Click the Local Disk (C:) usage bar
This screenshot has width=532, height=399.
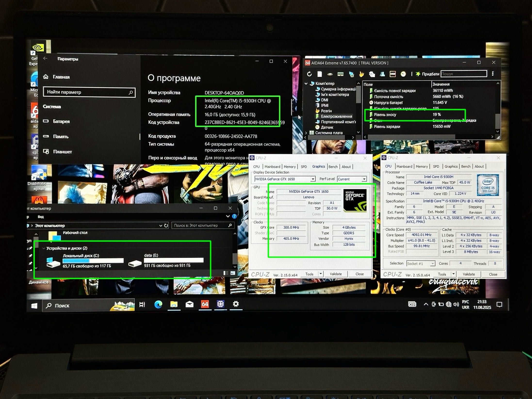(93, 261)
